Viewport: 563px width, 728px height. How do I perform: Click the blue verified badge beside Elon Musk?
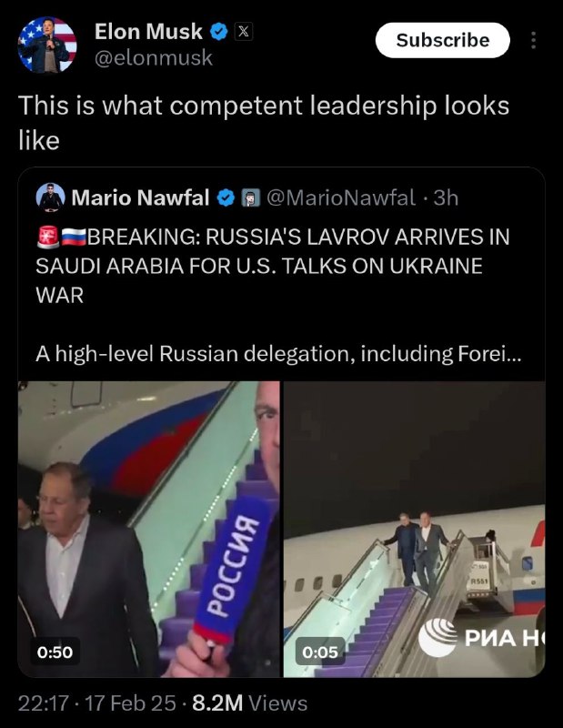point(219,33)
